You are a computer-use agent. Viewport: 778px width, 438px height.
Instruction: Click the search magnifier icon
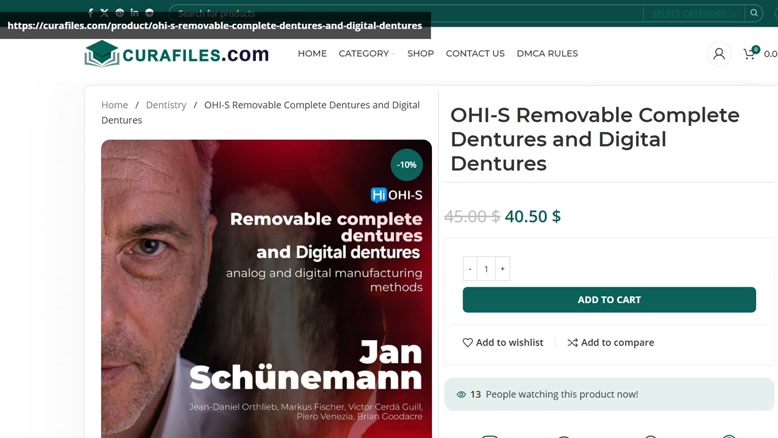tap(754, 13)
